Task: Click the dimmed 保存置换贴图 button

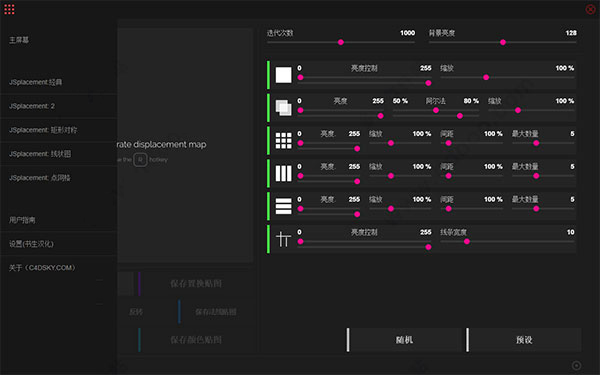Action: [x=196, y=284]
